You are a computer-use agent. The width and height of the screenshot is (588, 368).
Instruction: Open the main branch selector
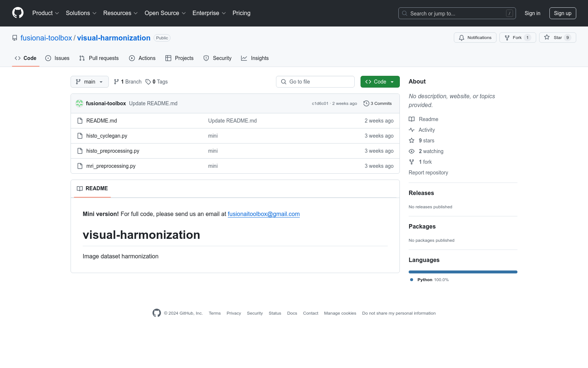(90, 82)
